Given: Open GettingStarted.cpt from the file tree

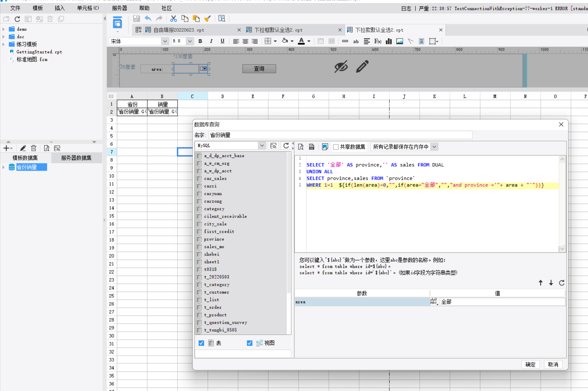Looking at the screenshot, I should point(39,52).
